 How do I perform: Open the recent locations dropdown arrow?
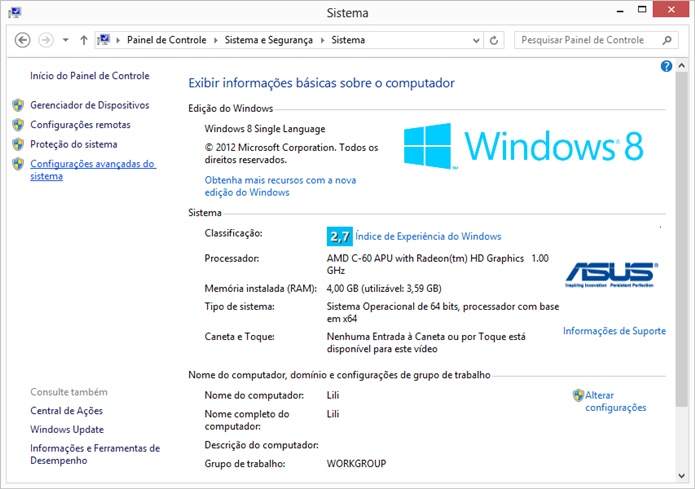pos(66,40)
